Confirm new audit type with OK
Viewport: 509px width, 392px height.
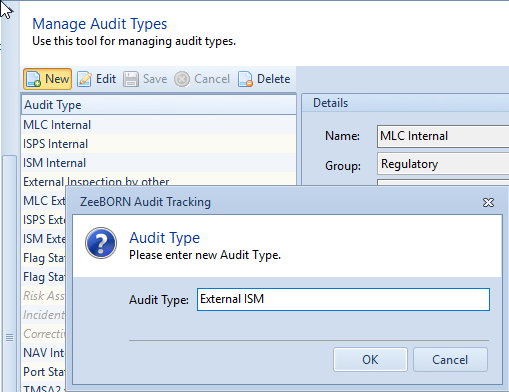[x=370, y=360]
